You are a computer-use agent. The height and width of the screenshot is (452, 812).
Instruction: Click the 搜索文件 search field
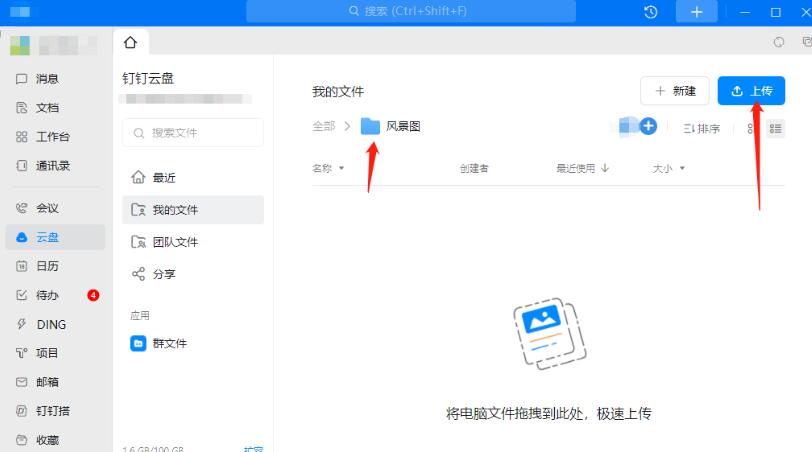pyautogui.click(x=193, y=133)
